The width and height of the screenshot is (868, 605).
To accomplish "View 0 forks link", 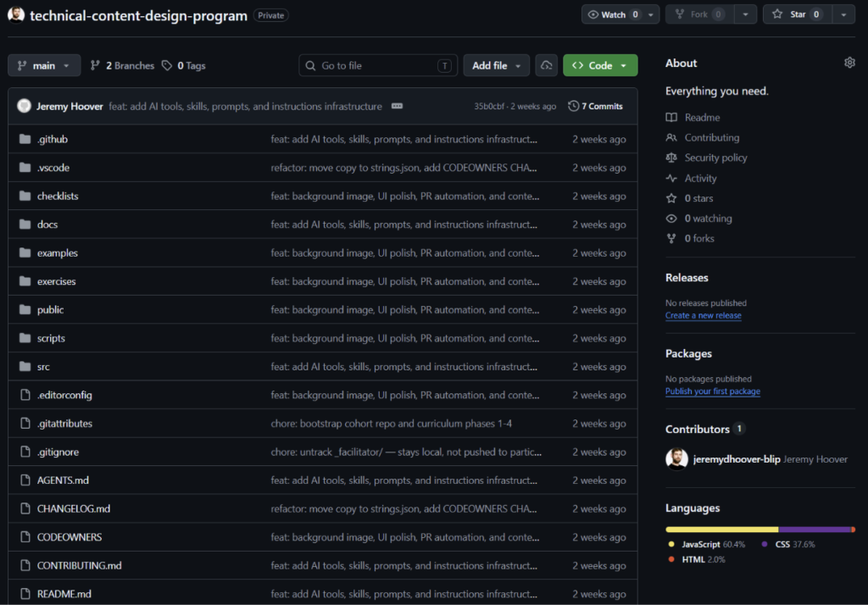I will pos(699,239).
